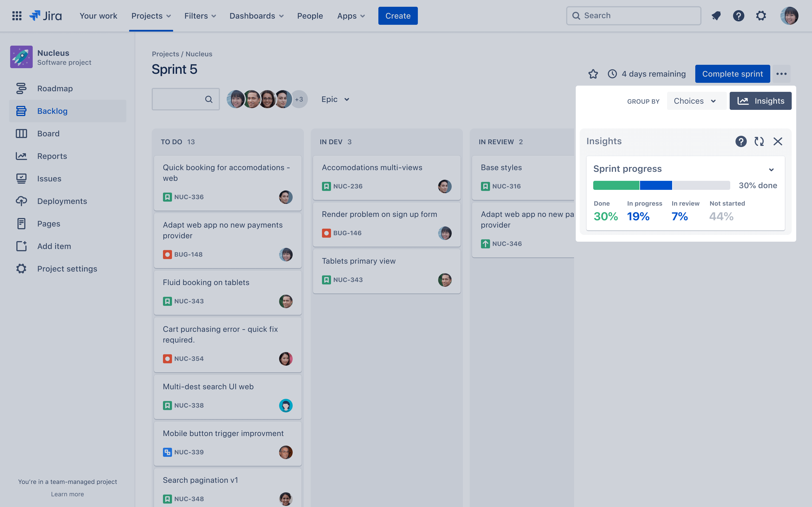812x507 pixels.
Task: Expand the Epic filter dropdown
Action: [x=336, y=99]
